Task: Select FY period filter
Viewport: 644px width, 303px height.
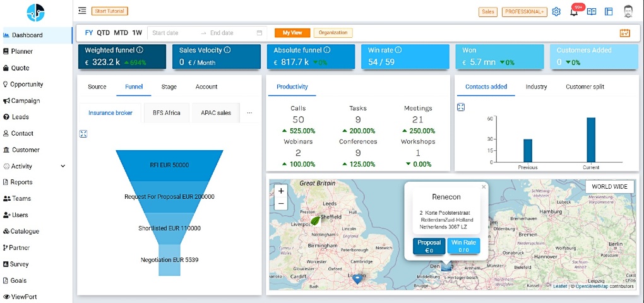Action: tap(89, 33)
